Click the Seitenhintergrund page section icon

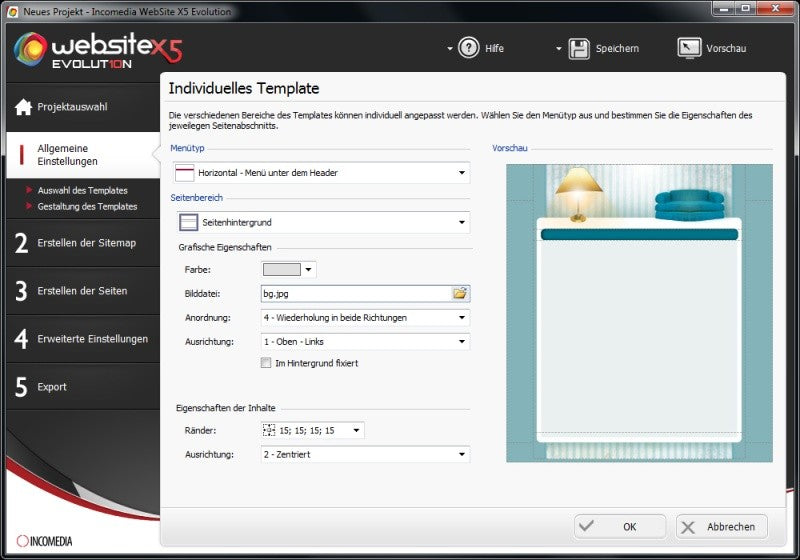coord(188,222)
